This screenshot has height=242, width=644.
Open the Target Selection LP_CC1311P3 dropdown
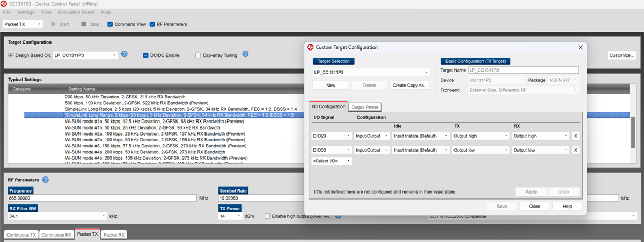click(371, 72)
